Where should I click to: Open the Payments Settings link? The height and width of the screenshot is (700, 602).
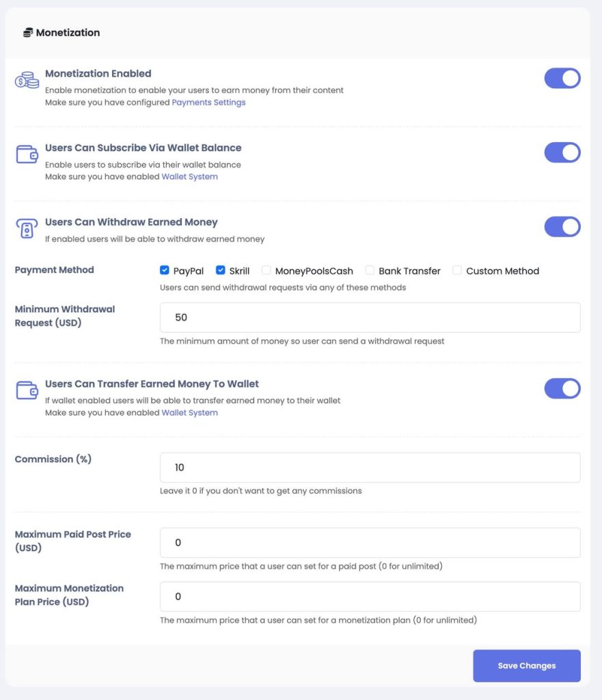208,103
